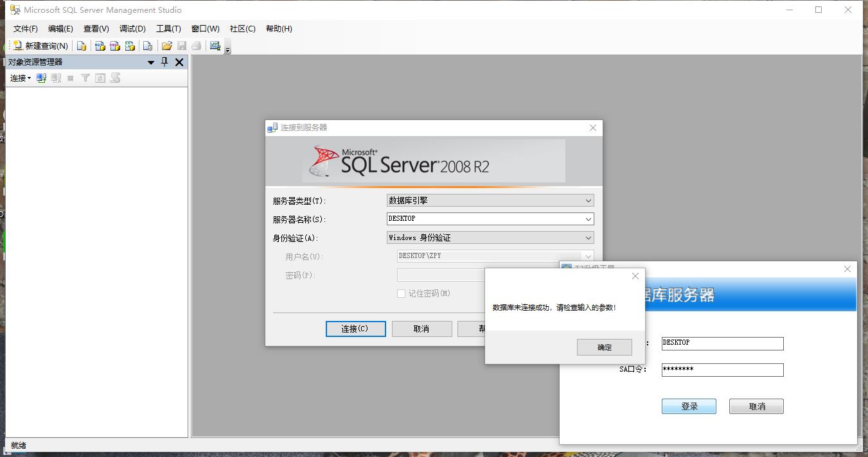868x457 pixels.
Task: Expand the 服务器类型 dropdown showing 数据库引擎
Action: tap(490, 201)
